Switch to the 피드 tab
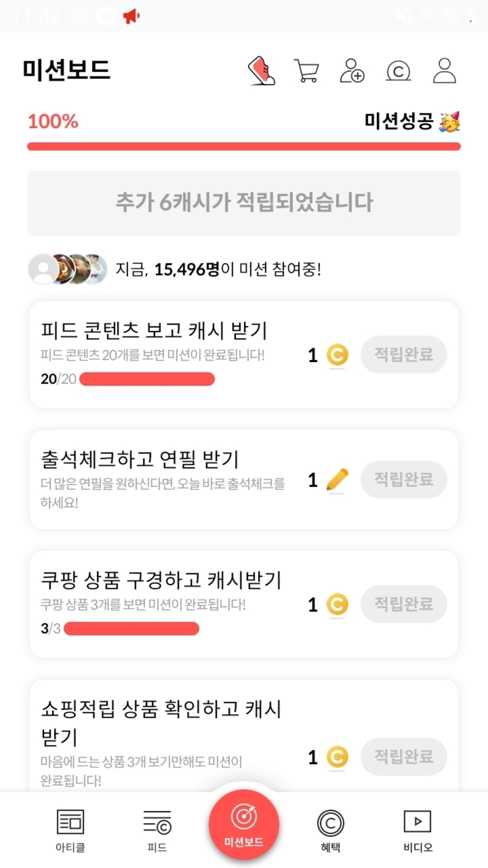 point(157,830)
